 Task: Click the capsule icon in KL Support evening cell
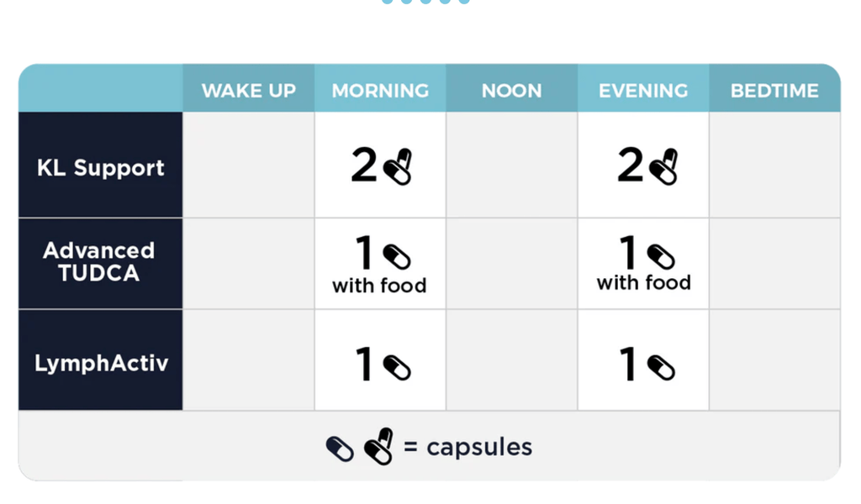pos(663,166)
